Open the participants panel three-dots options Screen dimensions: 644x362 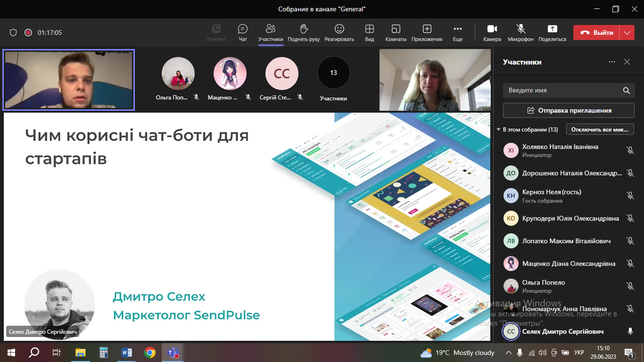point(612,62)
